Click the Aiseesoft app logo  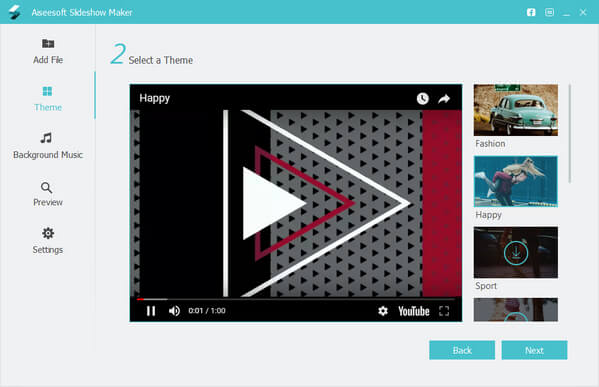click(15, 12)
